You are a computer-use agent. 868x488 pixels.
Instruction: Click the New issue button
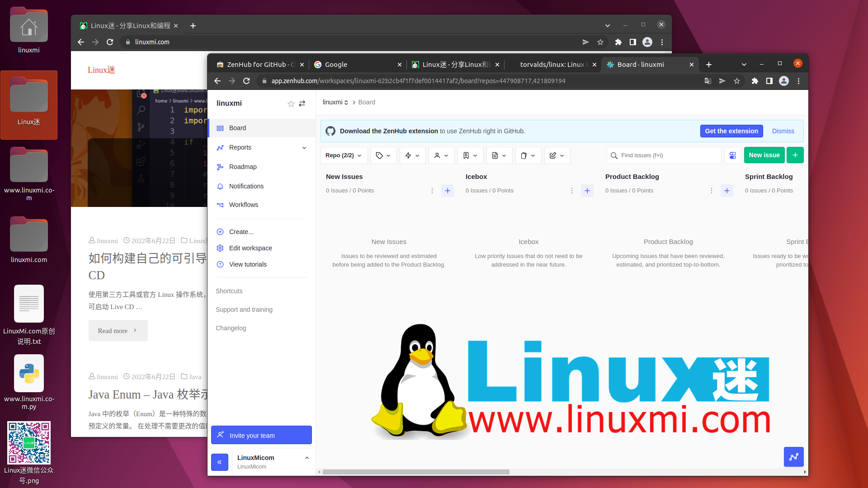point(764,155)
